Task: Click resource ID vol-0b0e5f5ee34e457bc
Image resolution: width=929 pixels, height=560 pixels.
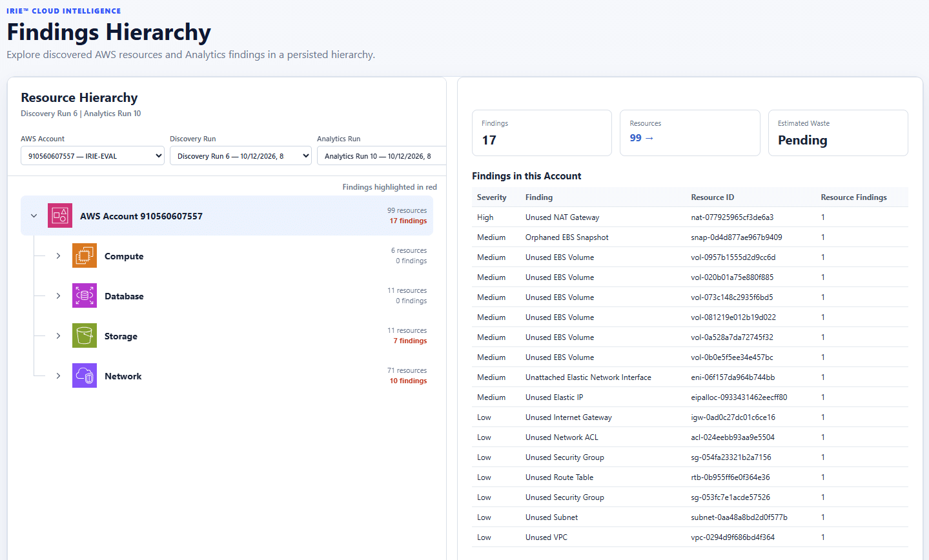Action: point(731,357)
